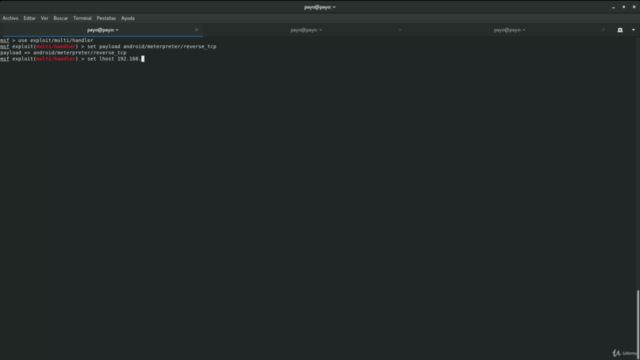This screenshot has height=360, width=640.
Task: Open the Ver menu
Action: 44,18
